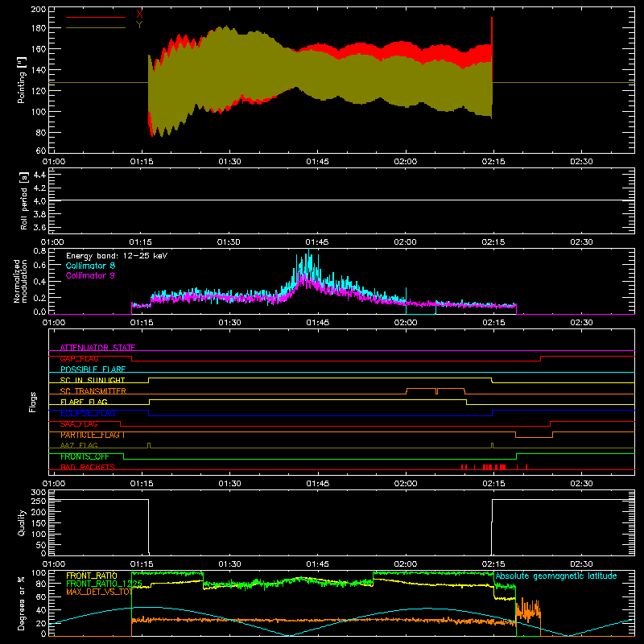The height and width of the screenshot is (644, 644).
Task: Click 02:30 time label under Quality plot
Action: click(x=581, y=564)
